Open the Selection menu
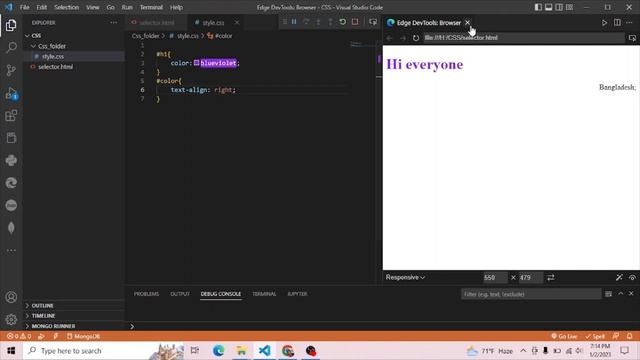Image resolution: width=640 pixels, height=360 pixels. coord(67,7)
